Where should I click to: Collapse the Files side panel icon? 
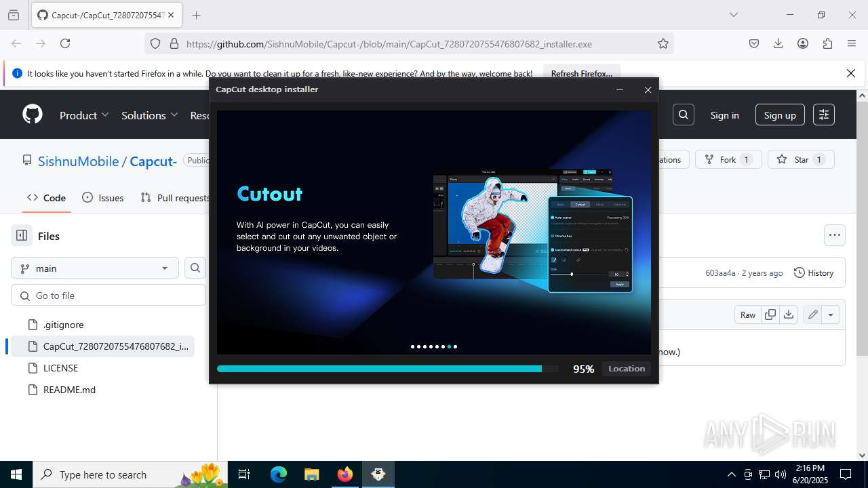tap(22, 235)
